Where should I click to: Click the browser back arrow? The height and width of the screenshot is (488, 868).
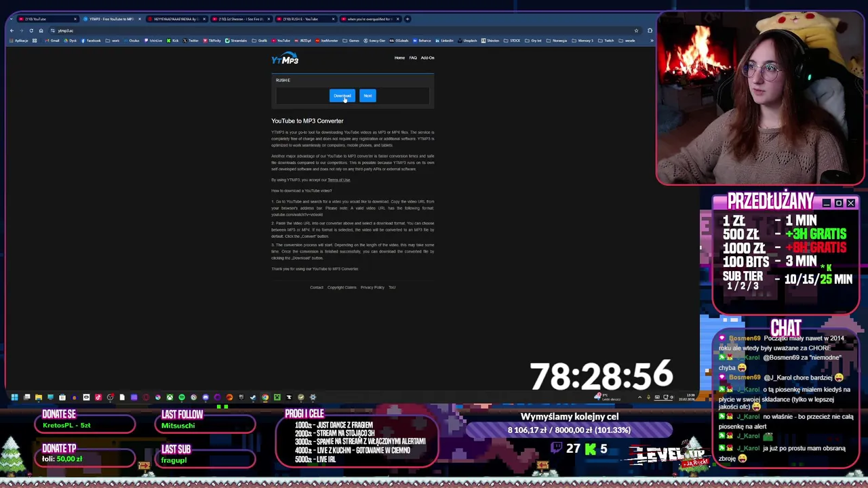pos(12,30)
